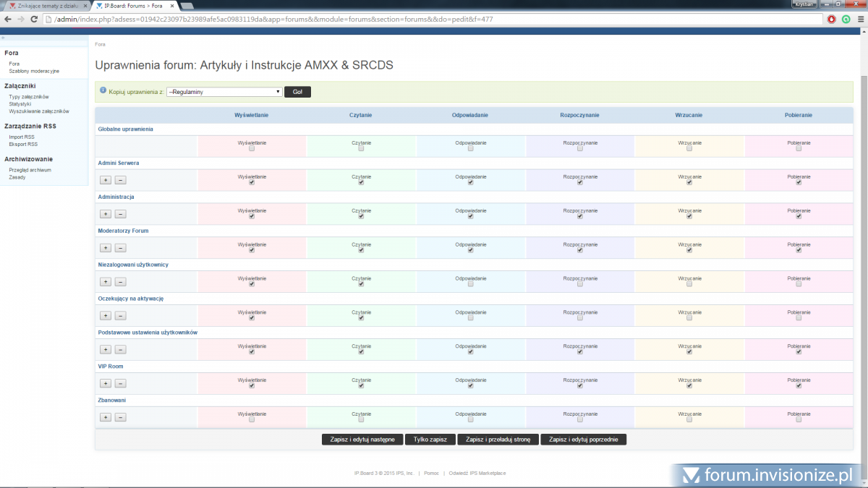This screenshot has width=868, height=488.
Task: Click the green circular extension icon
Action: (x=846, y=19)
